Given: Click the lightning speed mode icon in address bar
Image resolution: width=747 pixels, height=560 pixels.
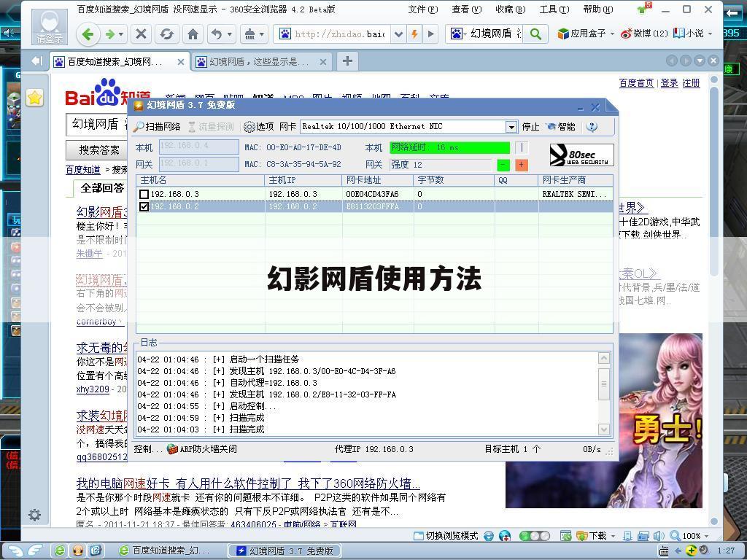Looking at the screenshot, I should (x=414, y=34).
